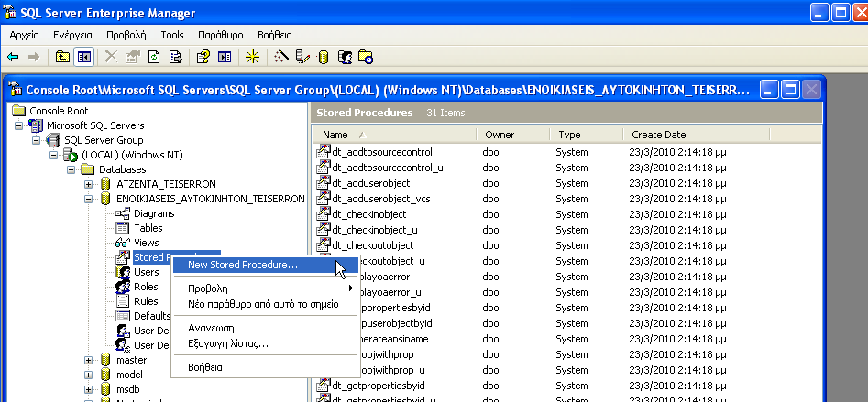Open the Βοήθεια menu in the menu bar

[x=275, y=35]
